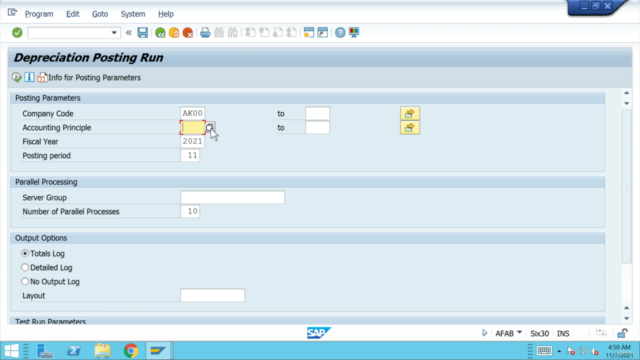This screenshot has height=360, width=640.
Task: Click the Find Next binoculars icon
Action: point(233,33)
